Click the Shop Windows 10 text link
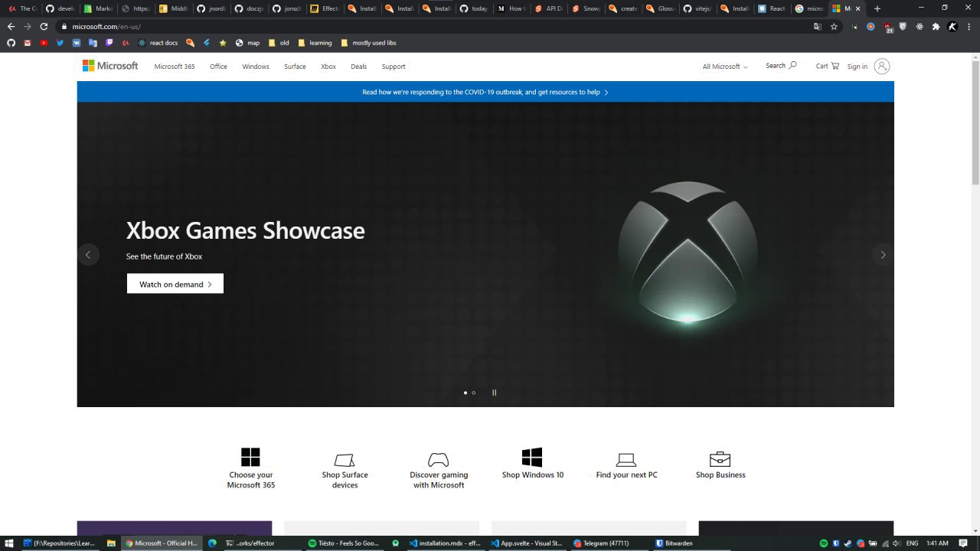Viewport: 980px width, 551px height. (x=533, y=475)
